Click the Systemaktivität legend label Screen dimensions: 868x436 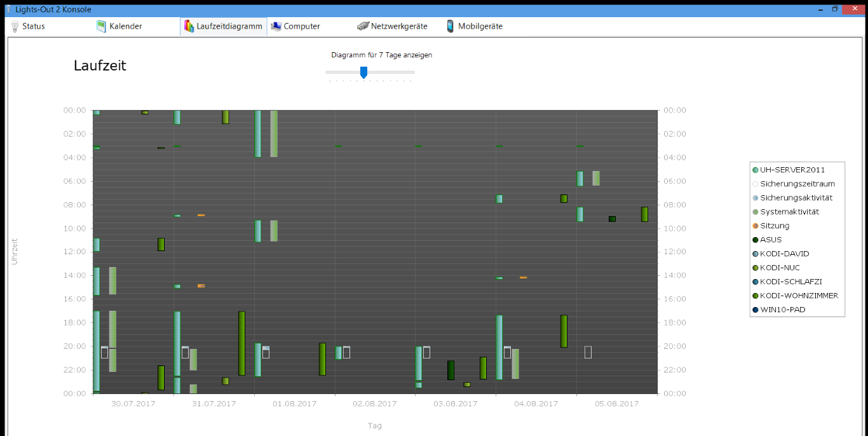click(789, 212)
